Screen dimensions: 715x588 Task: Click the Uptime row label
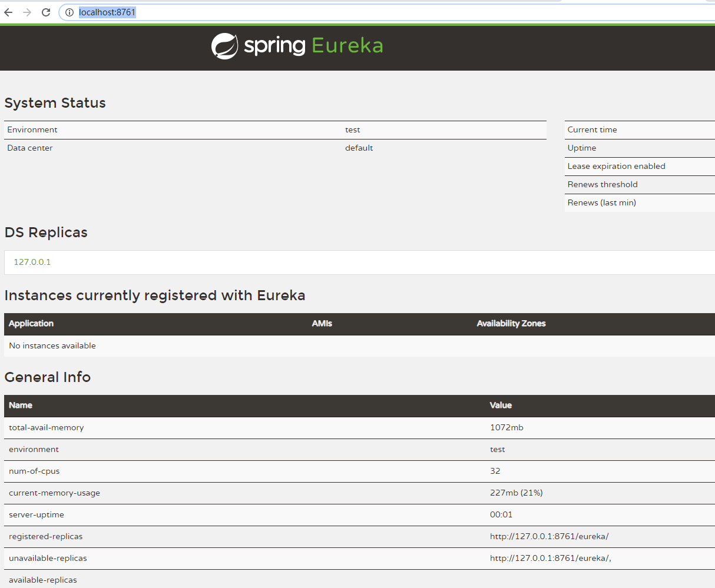click(x=582, y=148)
